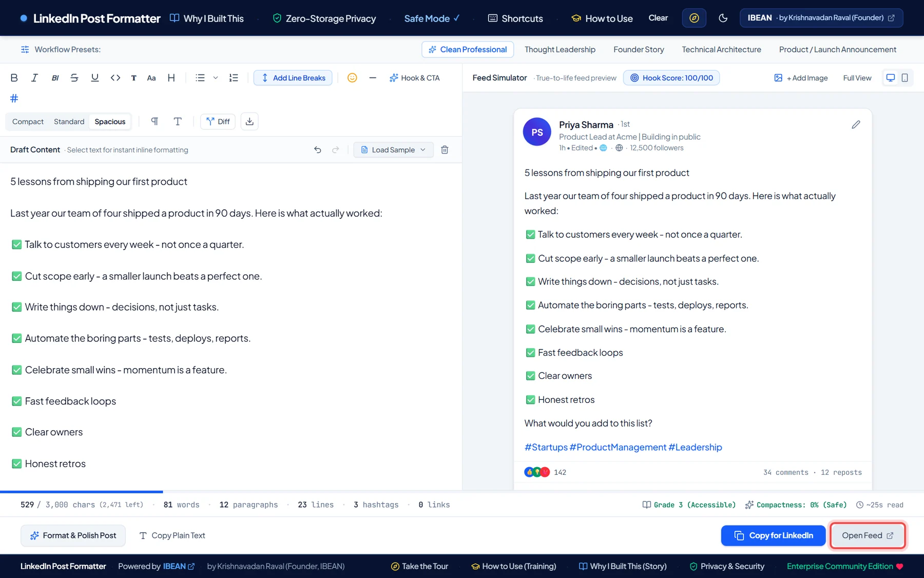Image resolution: width=924 pixels, height=578 pixels.
Task: Switch preview to mobile view
Action: pos(905,78)
